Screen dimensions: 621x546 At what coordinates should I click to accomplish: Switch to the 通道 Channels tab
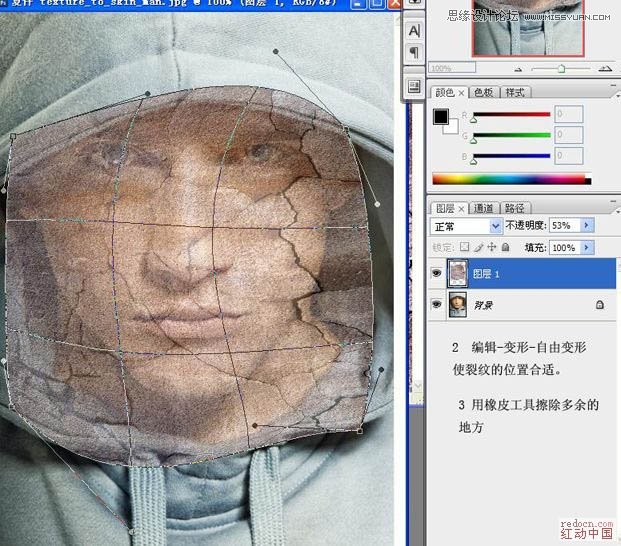[484, 208]
